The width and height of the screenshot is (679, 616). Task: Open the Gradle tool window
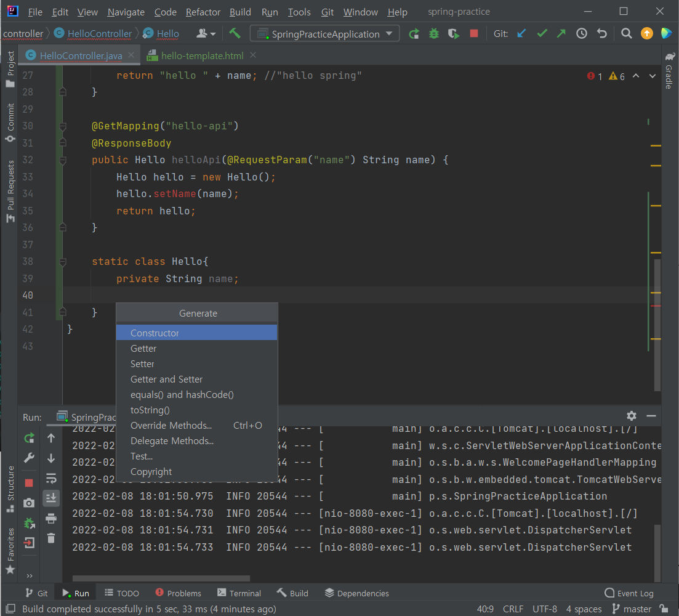(x=670, y=71)
